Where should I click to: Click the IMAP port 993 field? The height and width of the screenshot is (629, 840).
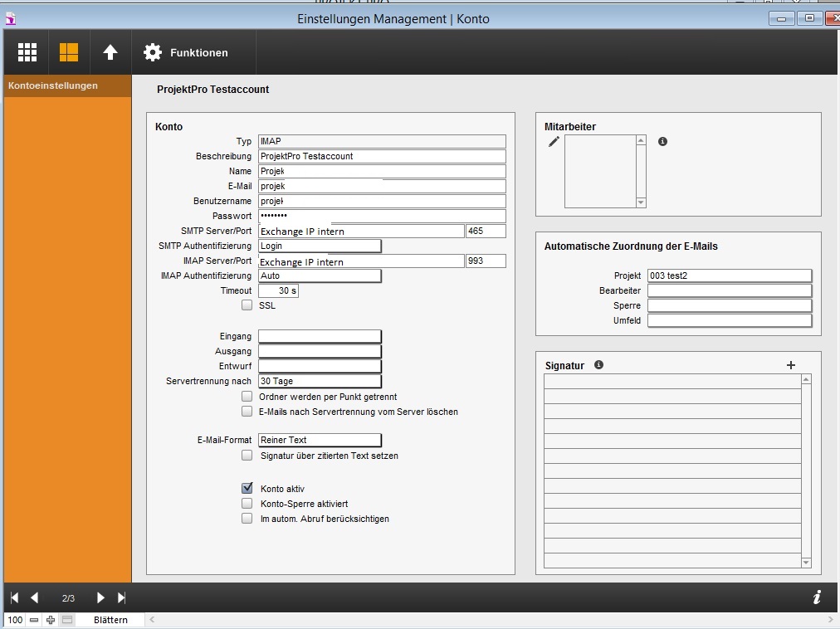486,261
